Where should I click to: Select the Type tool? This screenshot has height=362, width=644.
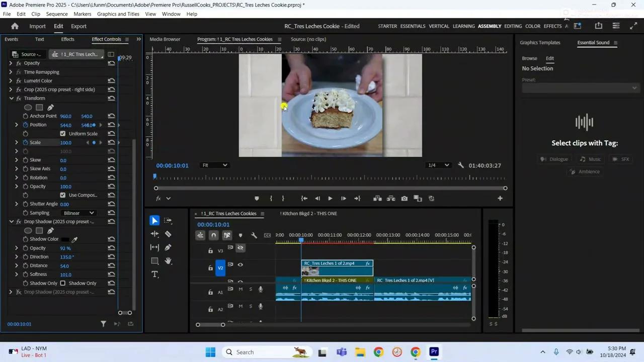coord(154,274)
